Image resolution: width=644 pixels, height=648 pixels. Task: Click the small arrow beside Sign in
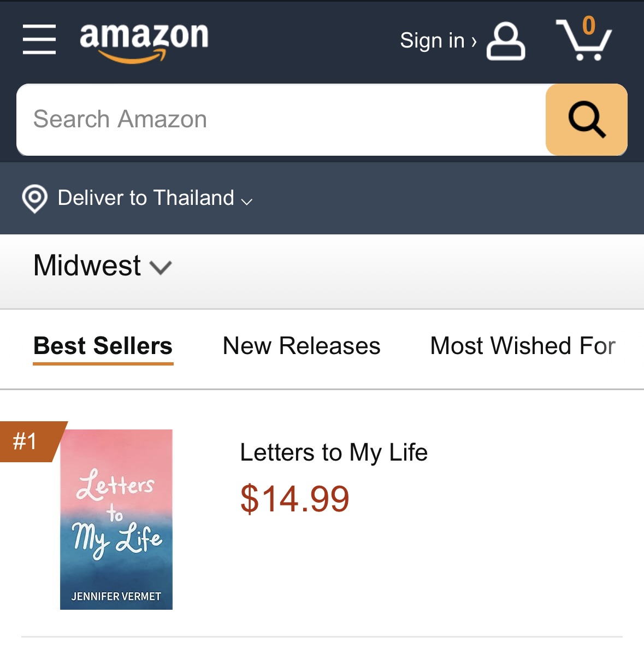(474, 41)
